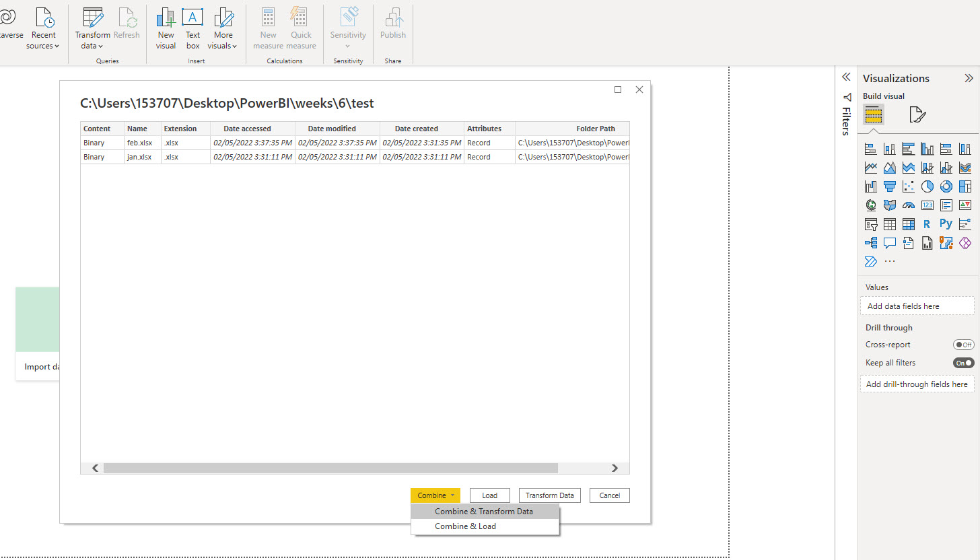
Task: Add a Map globe visual
Action: [870, 205]
